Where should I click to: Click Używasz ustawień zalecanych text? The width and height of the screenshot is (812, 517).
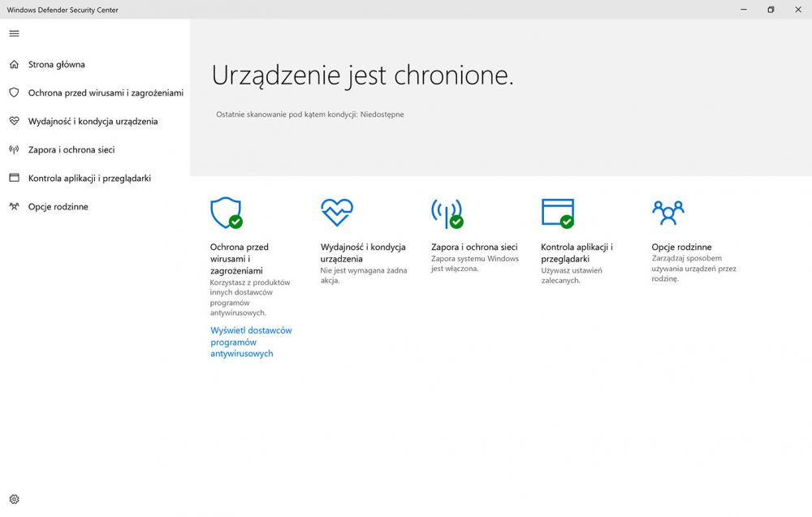coord(572,275)
